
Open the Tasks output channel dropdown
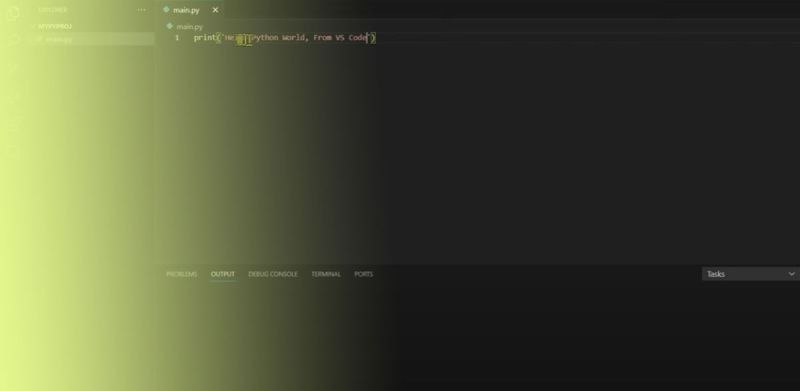751,274
